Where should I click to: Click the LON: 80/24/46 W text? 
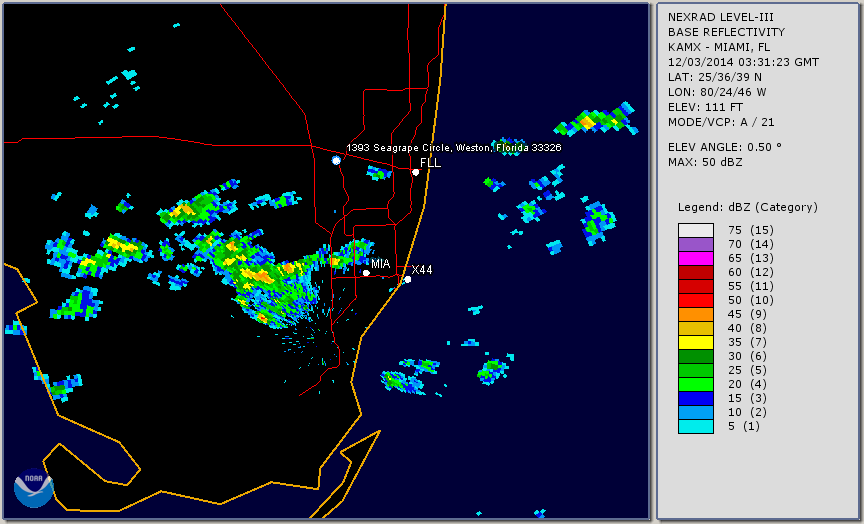pos(717,92)
